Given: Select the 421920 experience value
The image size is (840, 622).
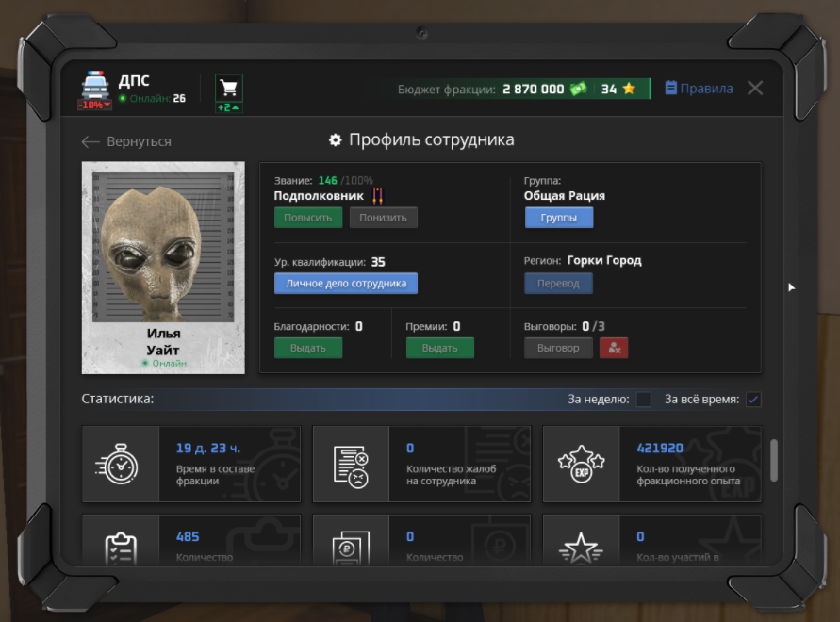Looking at the screenshot, I should (x=660, y=449).
